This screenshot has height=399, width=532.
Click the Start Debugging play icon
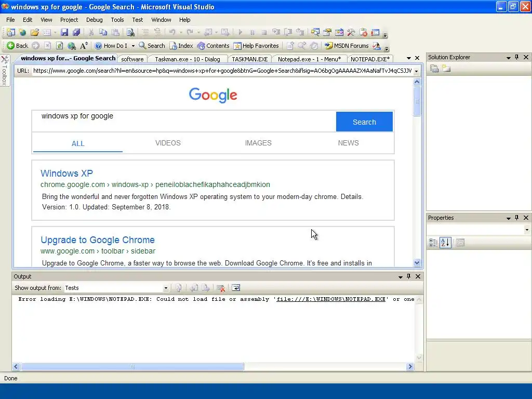(x=240, y=32)
